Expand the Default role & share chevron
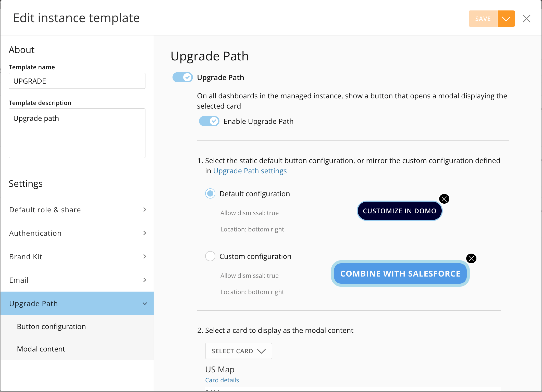Image resolution: width=542 pixels, height=392 pixels. click(145, 210)
